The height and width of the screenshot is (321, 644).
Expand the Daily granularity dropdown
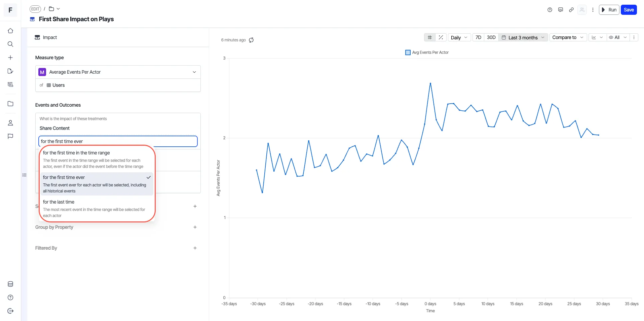tap(459, 37)
